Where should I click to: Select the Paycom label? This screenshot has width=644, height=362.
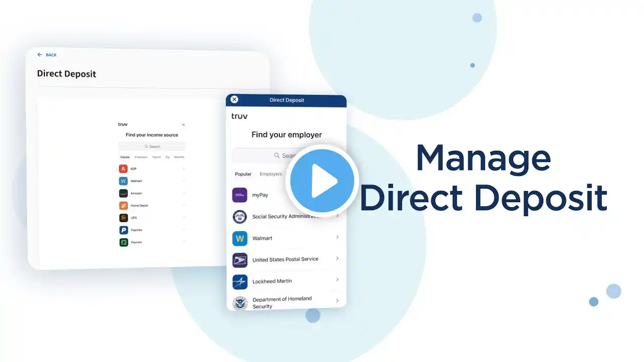(136, 242)
